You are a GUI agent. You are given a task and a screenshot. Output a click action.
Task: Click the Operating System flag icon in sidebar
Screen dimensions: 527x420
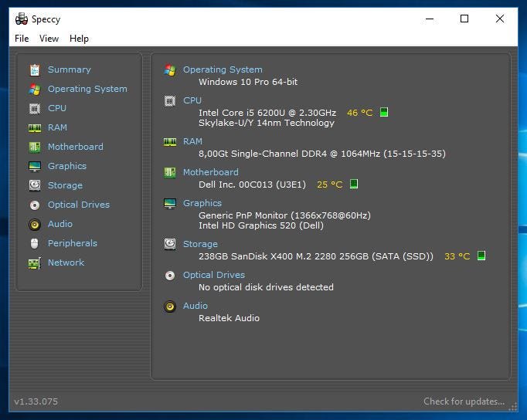[35, 89]
